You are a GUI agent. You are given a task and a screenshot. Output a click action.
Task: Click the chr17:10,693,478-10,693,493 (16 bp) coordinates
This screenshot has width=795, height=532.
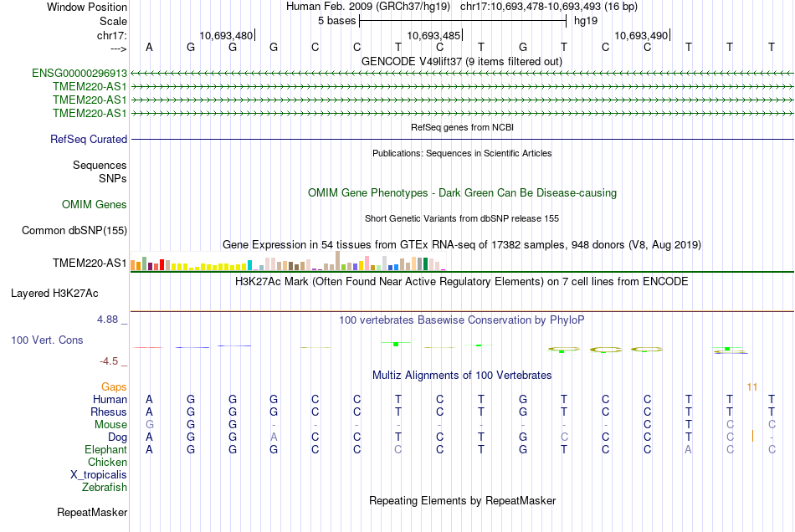549,7
